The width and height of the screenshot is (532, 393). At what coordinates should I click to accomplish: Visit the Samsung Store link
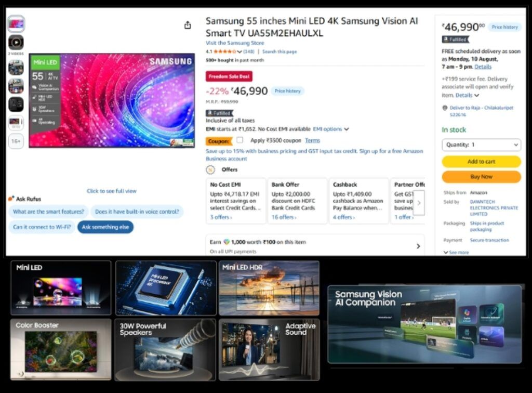tap(235, 43)
